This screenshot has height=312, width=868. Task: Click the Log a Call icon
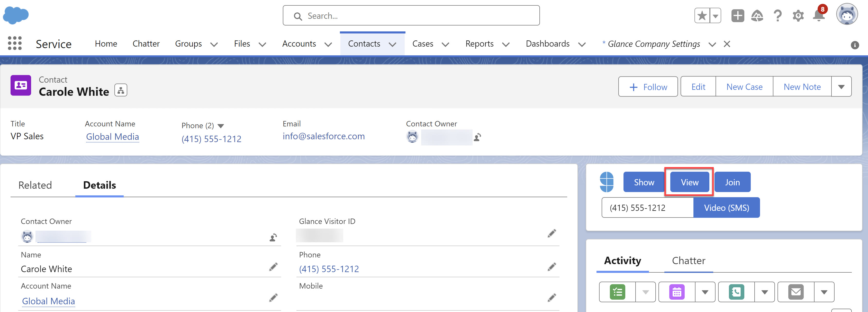736,292
